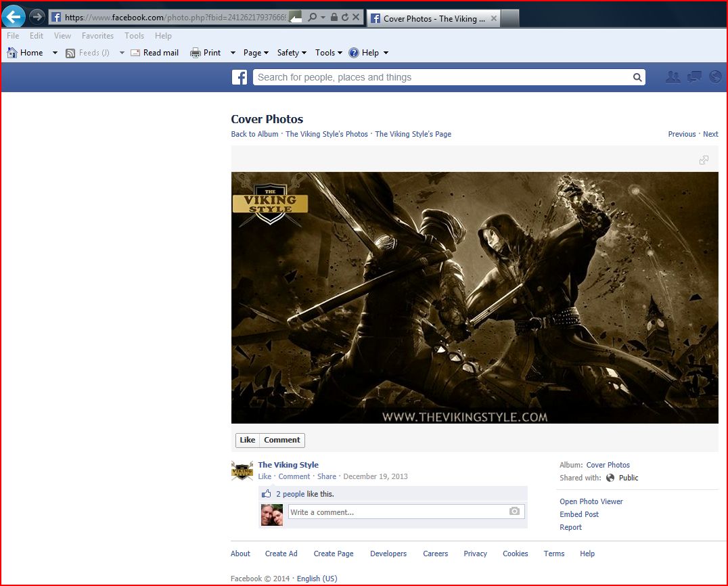
Task: Open The Viking Style's Page link
Action: (x=413, y=134)
